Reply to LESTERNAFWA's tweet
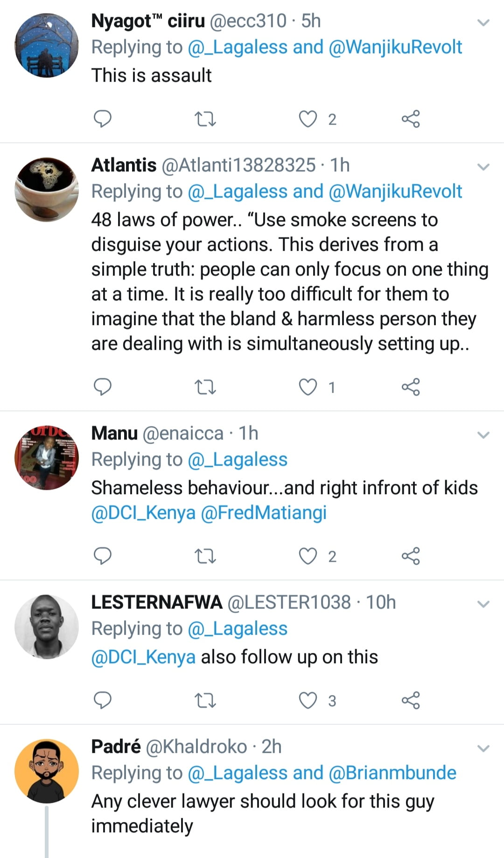 click(x=103, y=701)
